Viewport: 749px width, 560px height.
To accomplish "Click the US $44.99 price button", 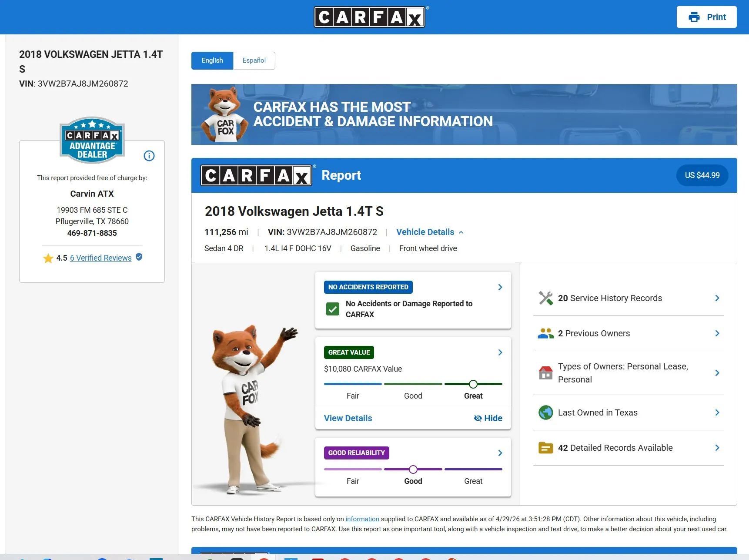I will (x=702, y=175).
